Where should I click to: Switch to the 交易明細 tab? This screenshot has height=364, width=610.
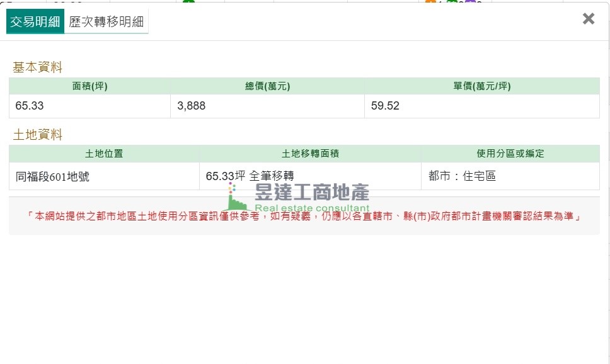[35, 22]
